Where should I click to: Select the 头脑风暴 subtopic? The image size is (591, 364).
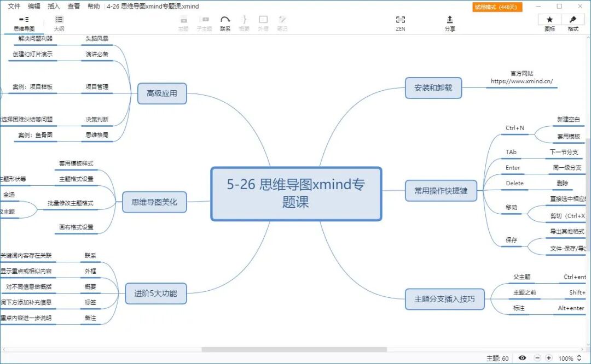click(97, 38)
